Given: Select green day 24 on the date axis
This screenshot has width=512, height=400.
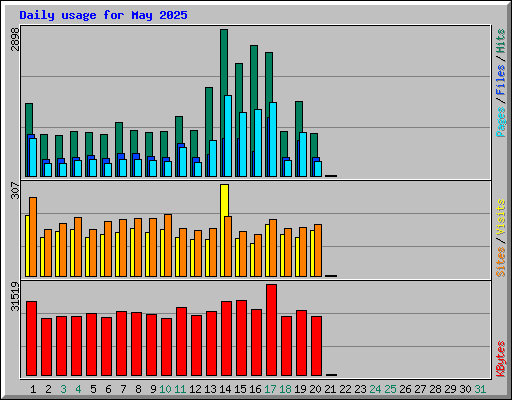Looking at the screenshot, I should [x=375, y=389].
